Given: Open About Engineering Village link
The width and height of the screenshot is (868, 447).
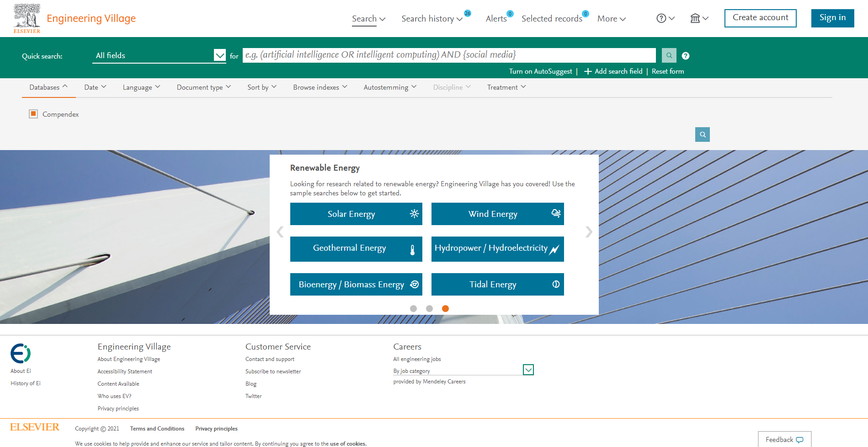Looking at the screenshot, I should pos(129,359).
